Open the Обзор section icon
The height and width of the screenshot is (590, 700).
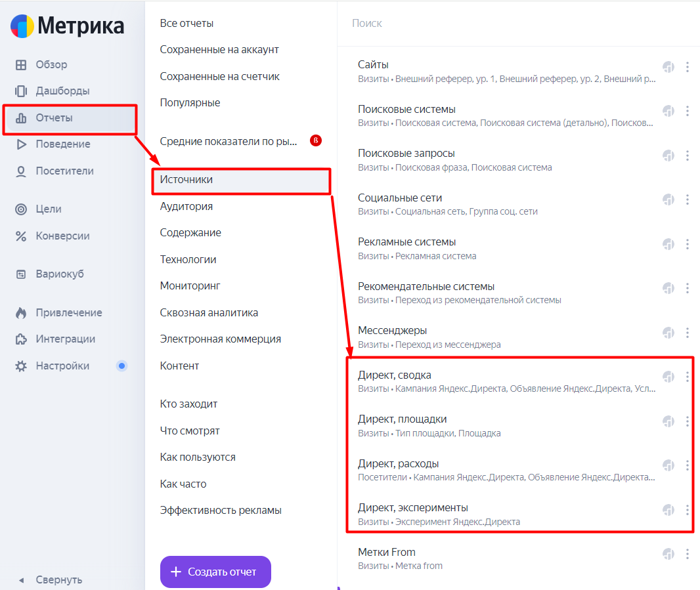pyautogui.click(x=20, y=65)
